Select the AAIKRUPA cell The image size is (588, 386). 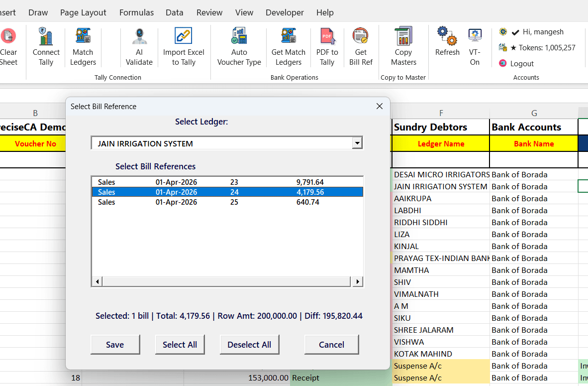[441, 199]
